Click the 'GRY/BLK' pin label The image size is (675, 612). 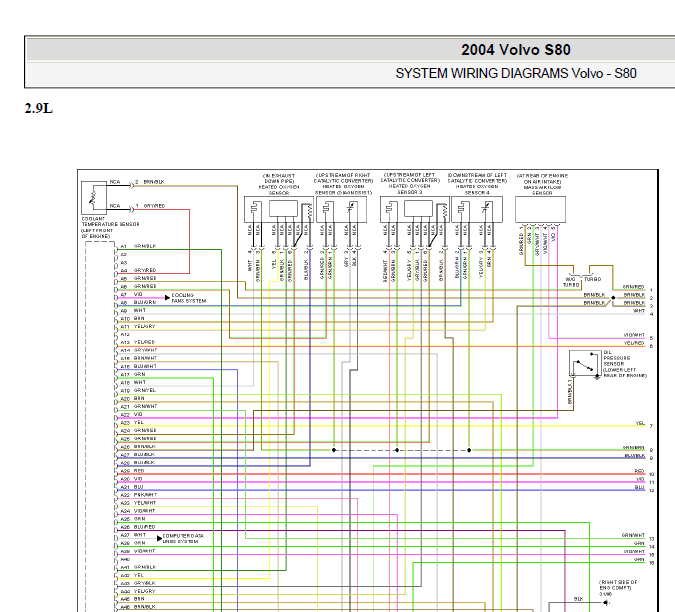(144, 583)
